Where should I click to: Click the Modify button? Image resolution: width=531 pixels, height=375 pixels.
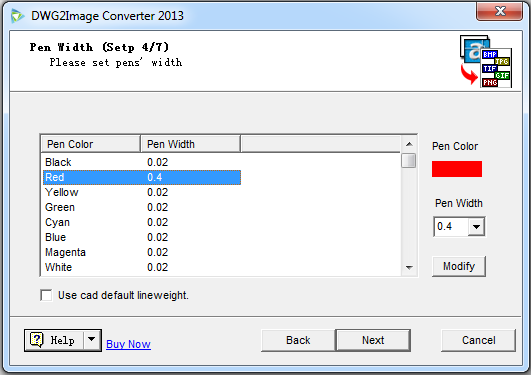click(x=459, y=266)
